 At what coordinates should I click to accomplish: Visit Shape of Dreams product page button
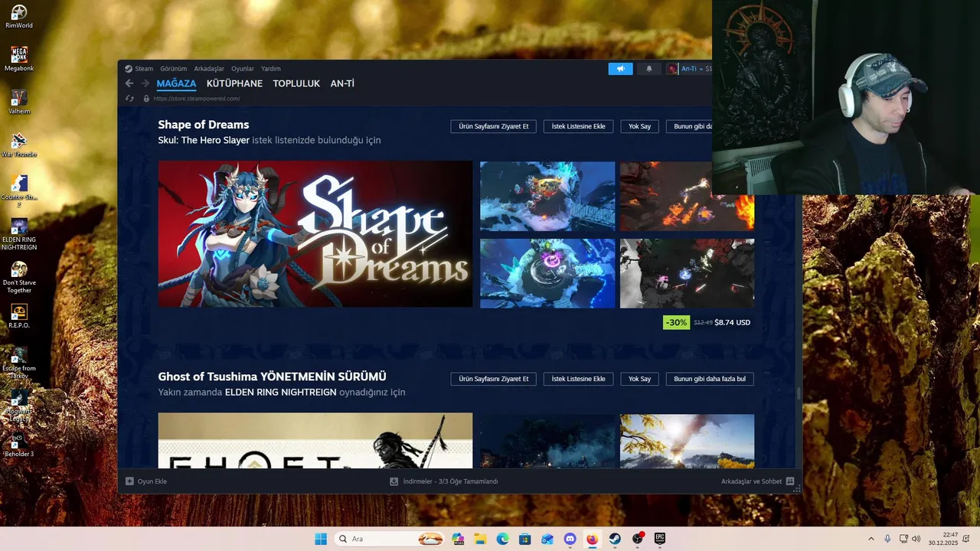(x=494, y=126)
